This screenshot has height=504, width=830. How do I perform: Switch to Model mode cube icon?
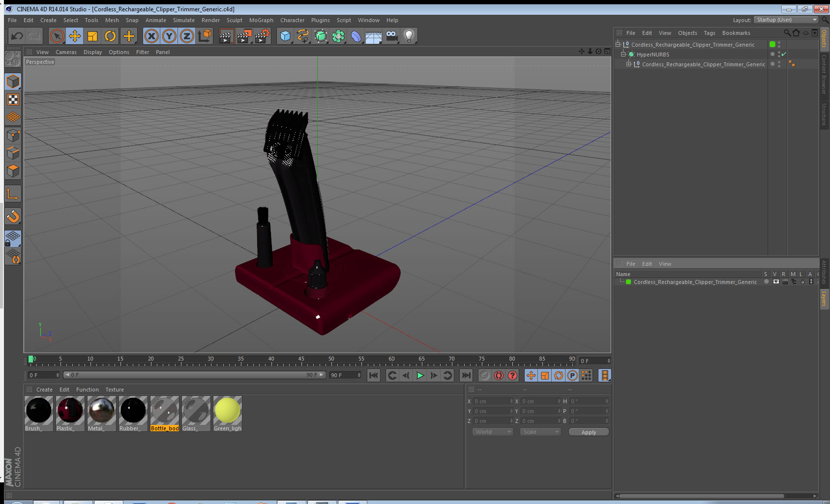(13, 82)
